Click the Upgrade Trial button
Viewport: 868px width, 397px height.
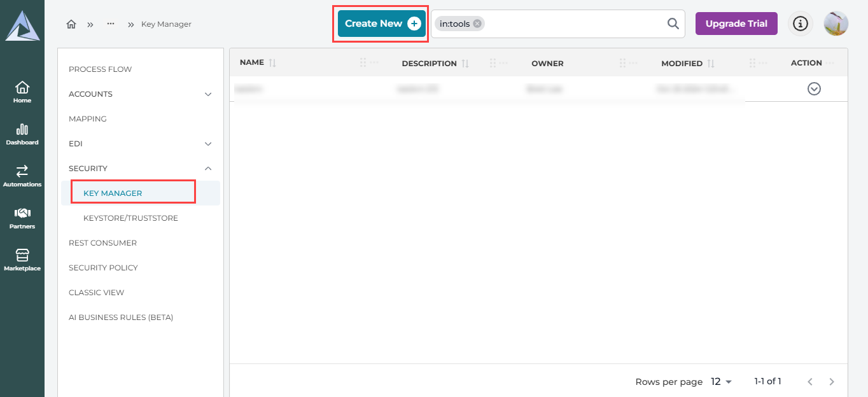coord(736,24)
